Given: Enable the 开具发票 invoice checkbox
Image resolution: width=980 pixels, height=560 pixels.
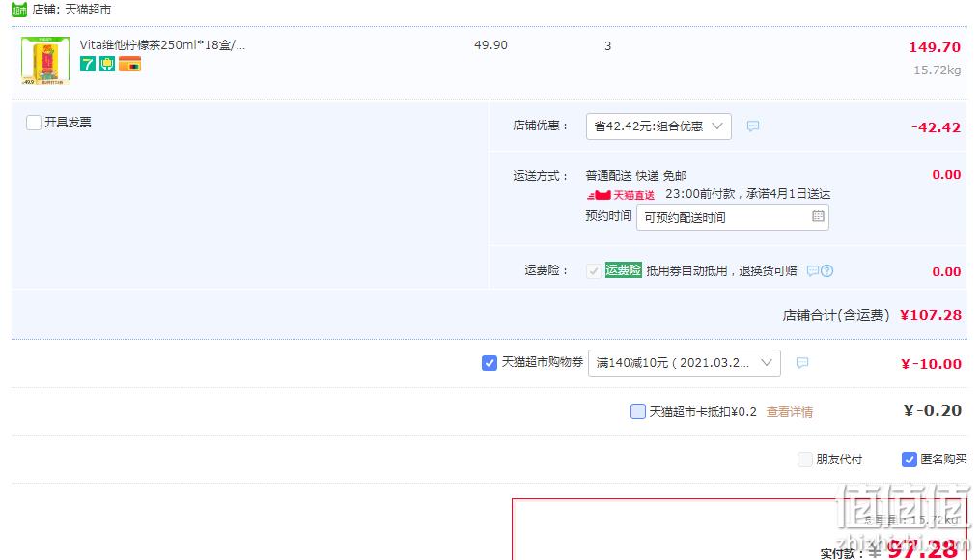Looking at the screenshot, I should (34, 122).
